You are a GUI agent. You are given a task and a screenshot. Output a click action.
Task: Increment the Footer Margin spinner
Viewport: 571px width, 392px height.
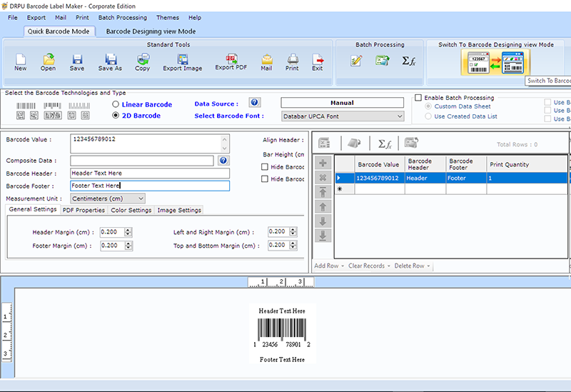[x=128, y=243]
